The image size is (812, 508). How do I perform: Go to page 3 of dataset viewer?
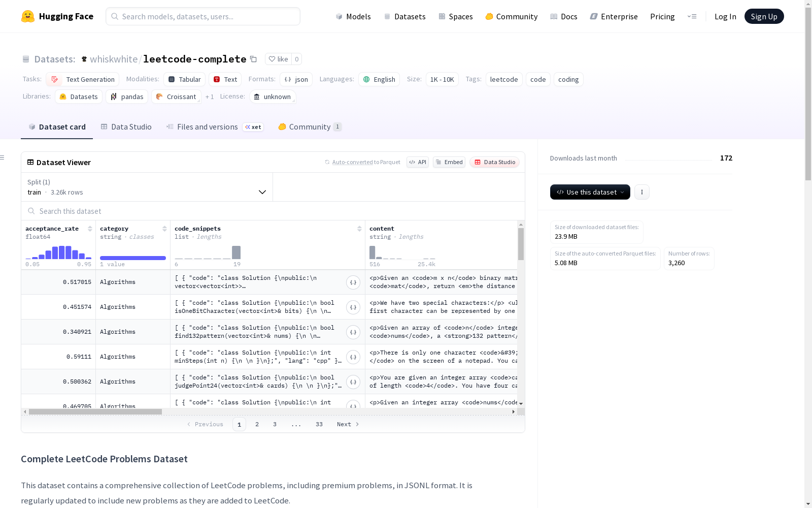click(275, 424)
